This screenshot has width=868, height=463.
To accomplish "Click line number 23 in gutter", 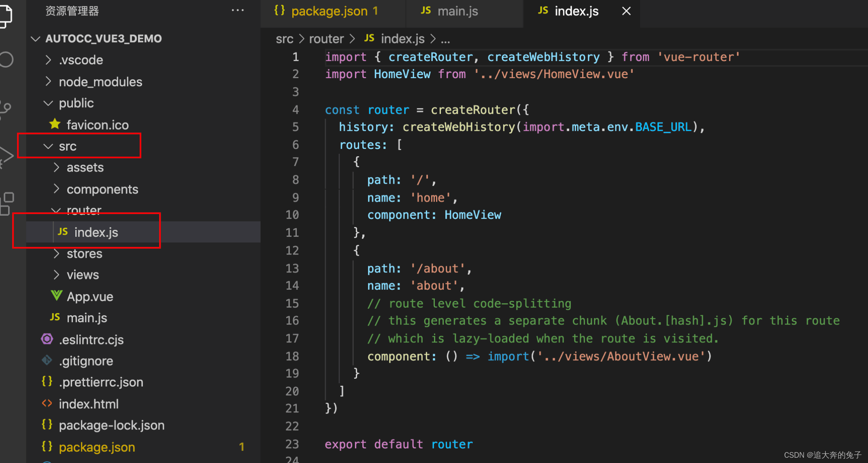I will 292,444.
